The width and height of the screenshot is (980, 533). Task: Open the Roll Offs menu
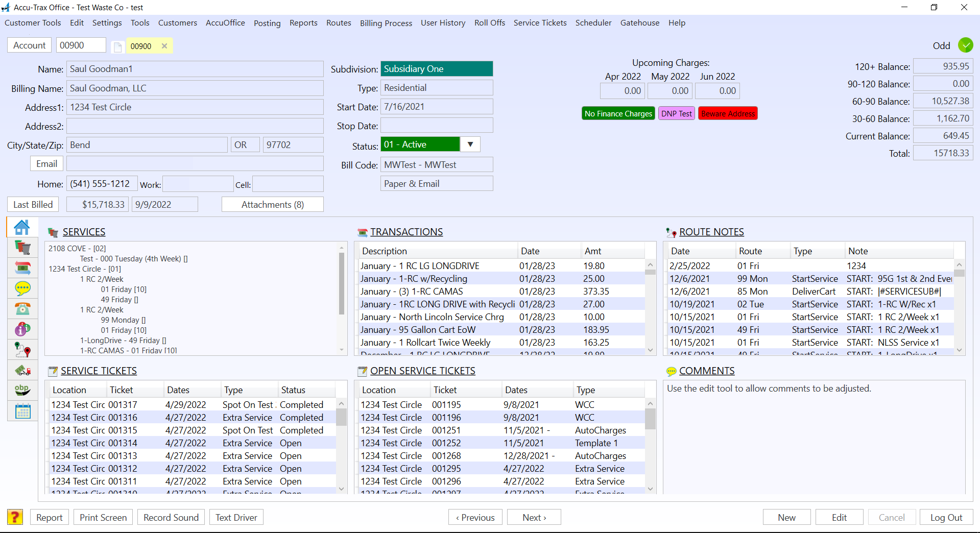click(490, 23)
